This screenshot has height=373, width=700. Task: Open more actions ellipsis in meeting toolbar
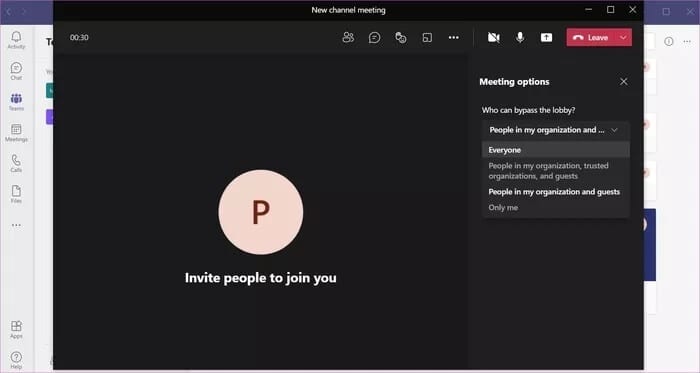(454, 37)
